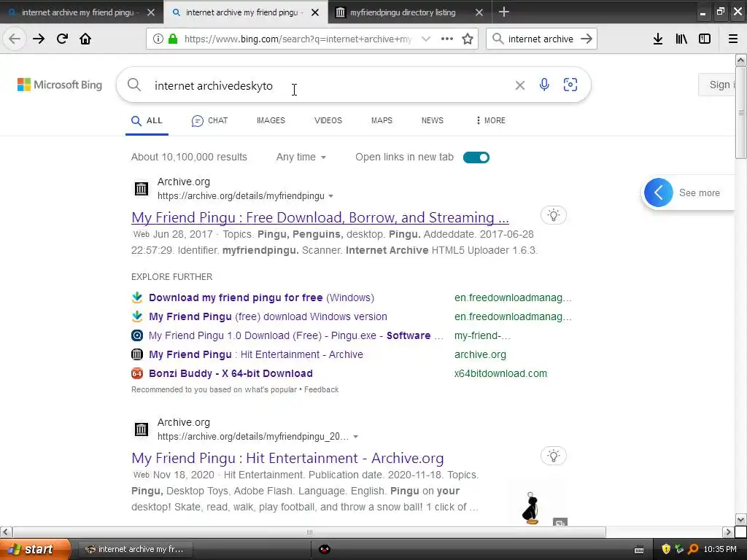The image size is (747, 560).
Task: Select the ALL results tab
Action: point(147,120)
